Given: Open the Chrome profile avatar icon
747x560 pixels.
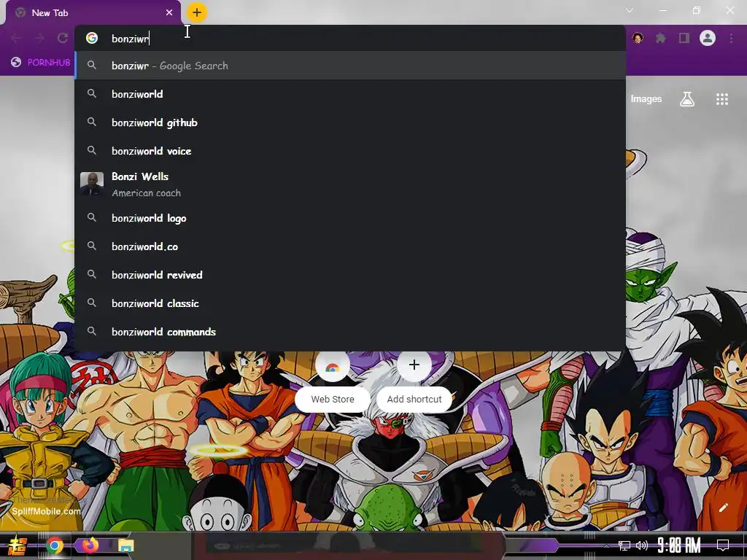Looking at the screenshot, I should 708,38.
